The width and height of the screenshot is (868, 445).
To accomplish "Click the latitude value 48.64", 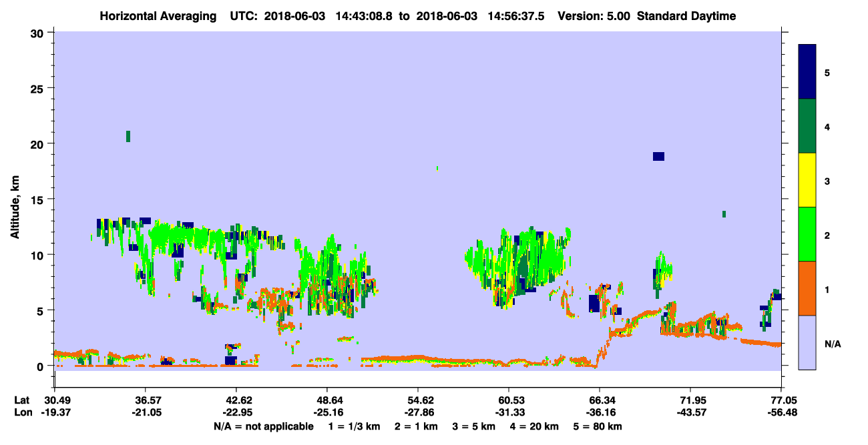I will tap(327, 400).
